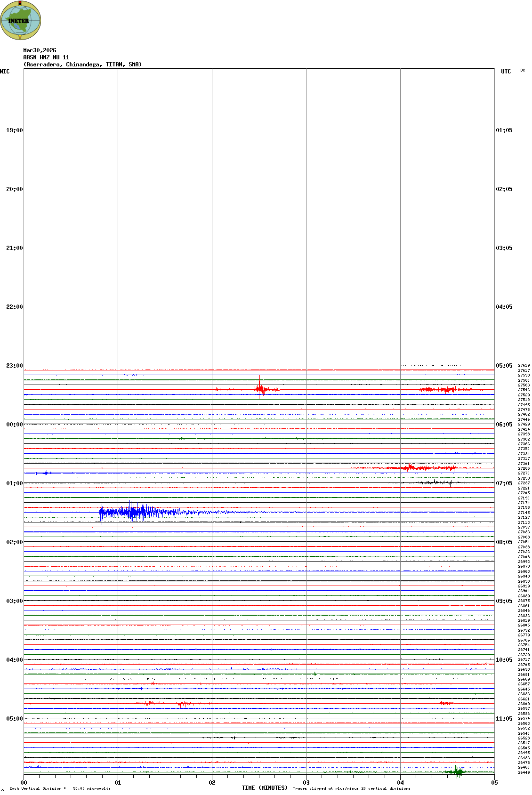Viewport: 532px width, 795px height.
Task: Select the 01:00 NIC time label
Action: pos(14,483)
